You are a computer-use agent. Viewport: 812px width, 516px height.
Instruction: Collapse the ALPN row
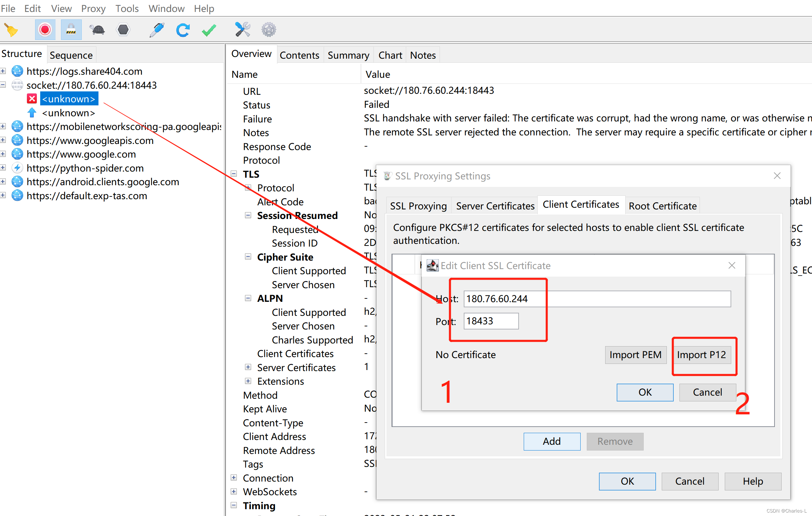[x=248, y=298]
